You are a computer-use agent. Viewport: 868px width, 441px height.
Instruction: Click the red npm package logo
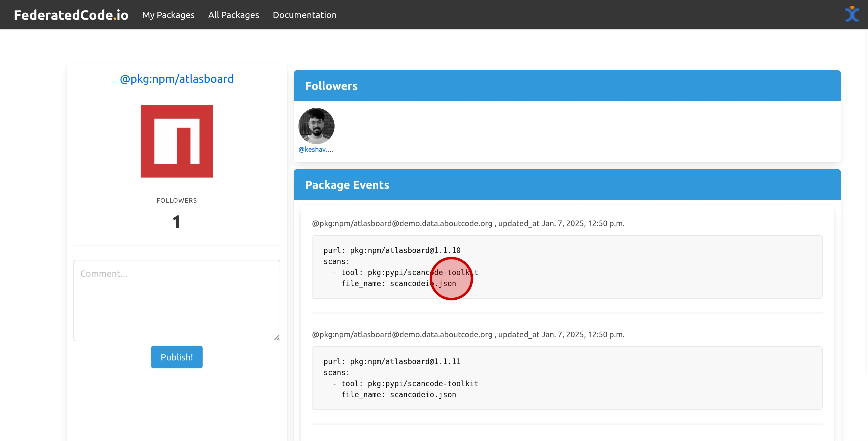(177, 141)
